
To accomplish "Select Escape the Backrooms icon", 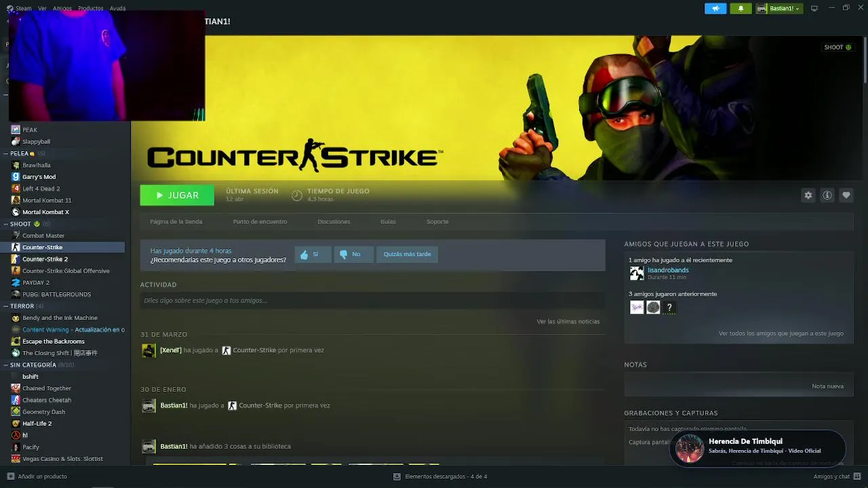I will pos(16,342).
